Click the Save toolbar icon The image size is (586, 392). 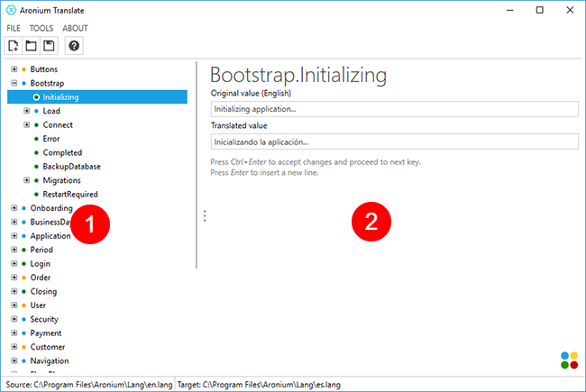[48, 46]
